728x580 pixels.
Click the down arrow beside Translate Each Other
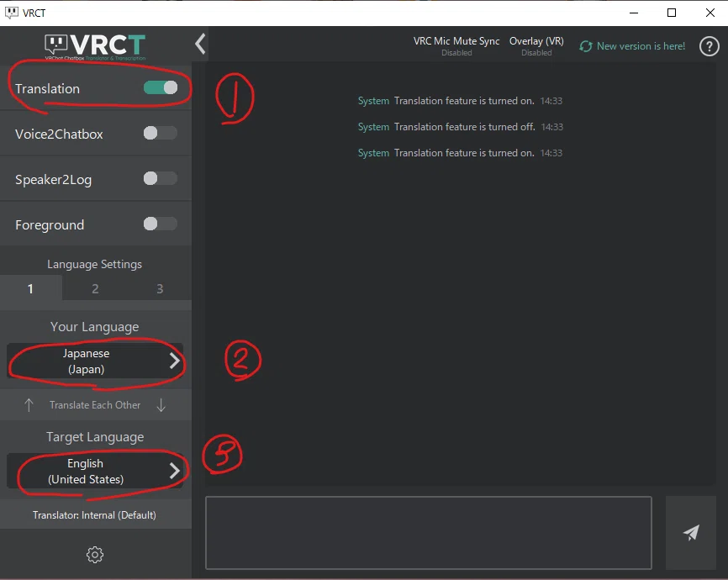click(x=161, y=405)
